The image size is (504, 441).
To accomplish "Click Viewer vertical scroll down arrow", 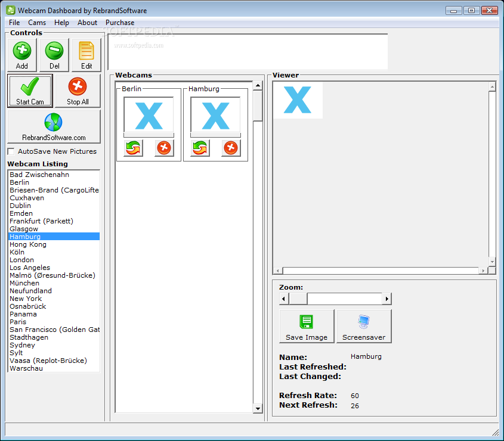I will tap(492, 262).
